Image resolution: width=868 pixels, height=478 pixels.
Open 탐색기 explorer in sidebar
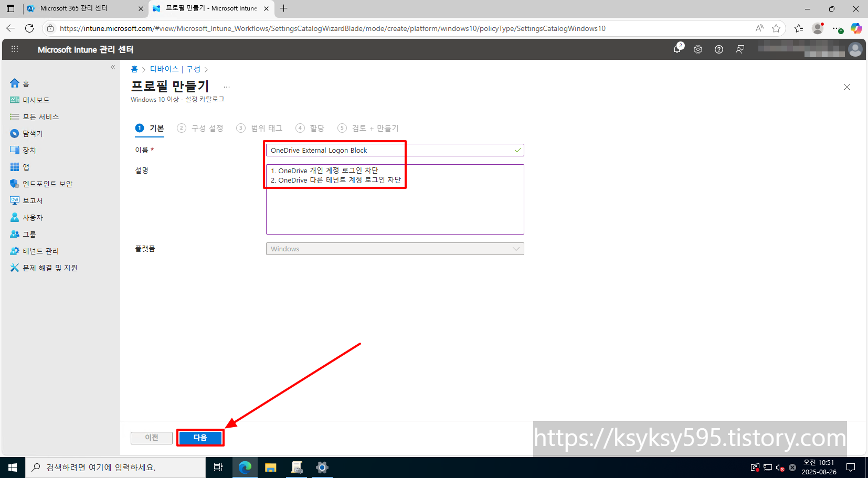point(27,133)
